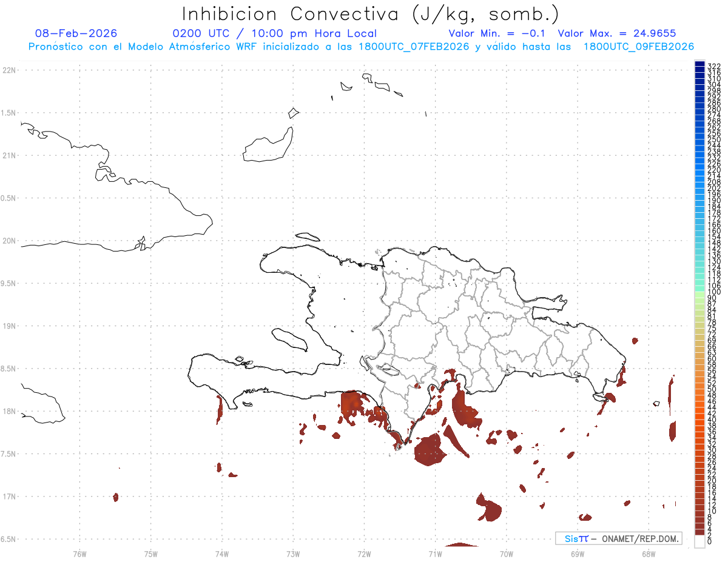This screenshot has width=728, height=562.
Task: Click the '73W' longitude label
Action: pyautogui.click(x=293, y=553)
